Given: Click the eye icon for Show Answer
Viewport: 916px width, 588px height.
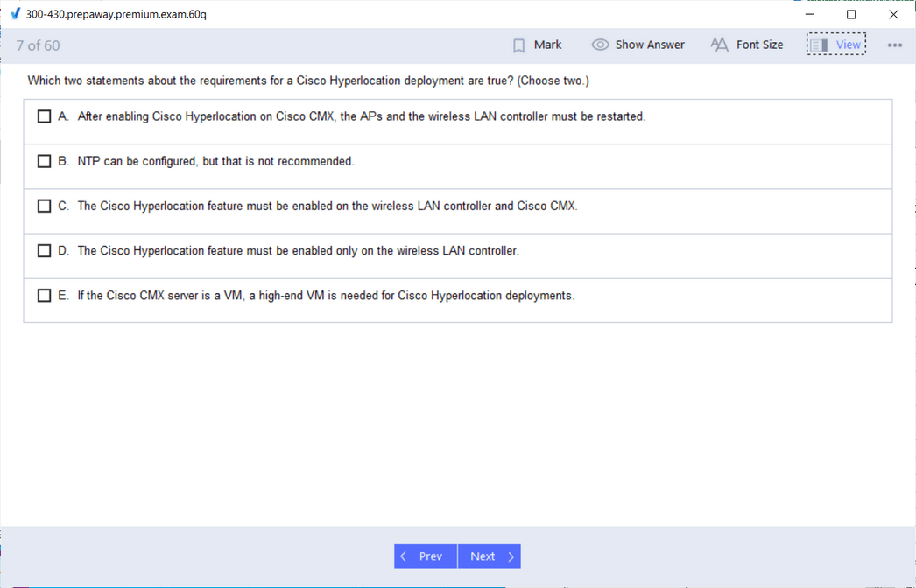Looking at the screenshot, I should pos(600,45).
